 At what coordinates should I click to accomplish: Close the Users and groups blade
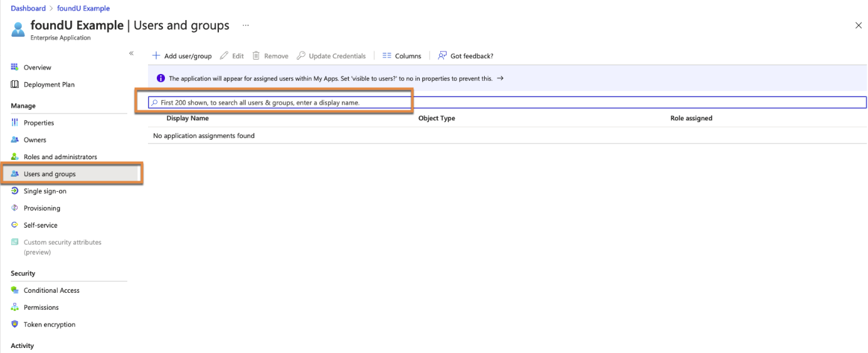coord(858,26)
